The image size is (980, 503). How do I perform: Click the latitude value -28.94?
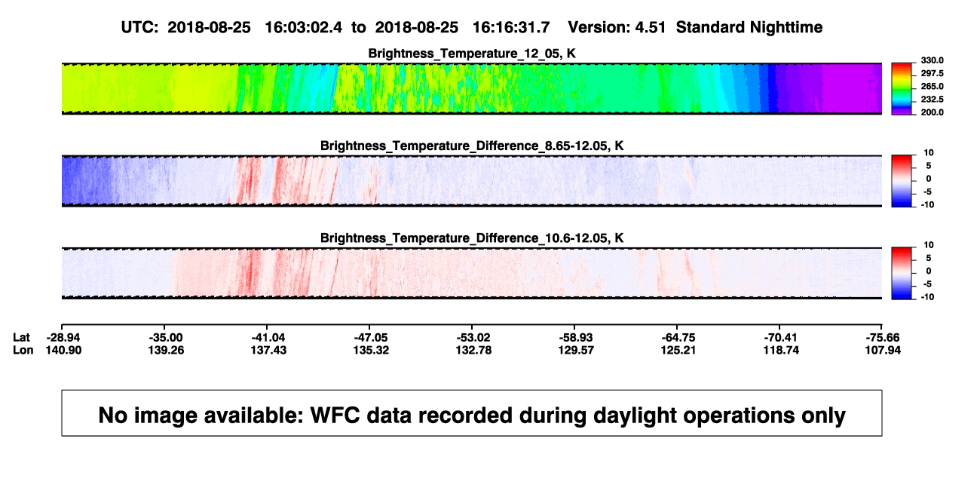(x=63, y=337)
